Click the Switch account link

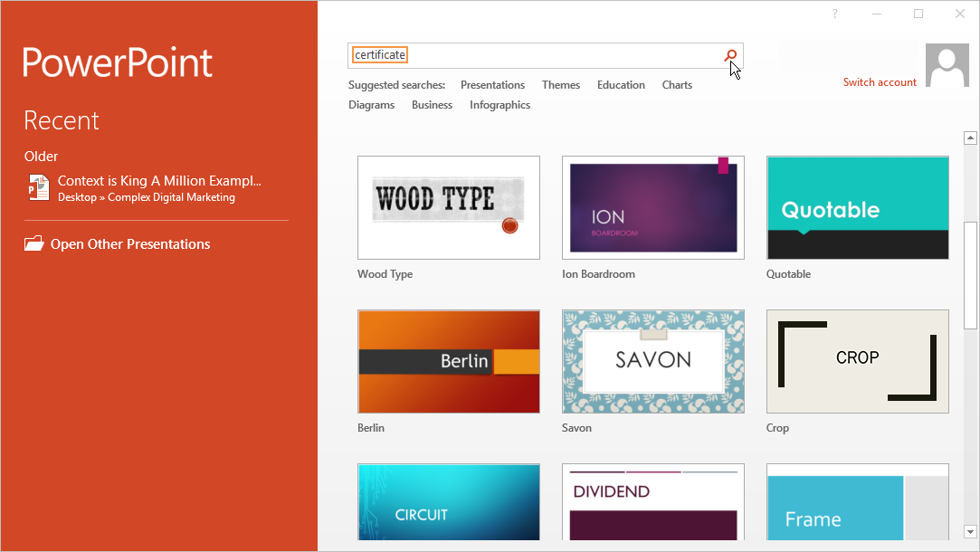click(x=880, y=82)
